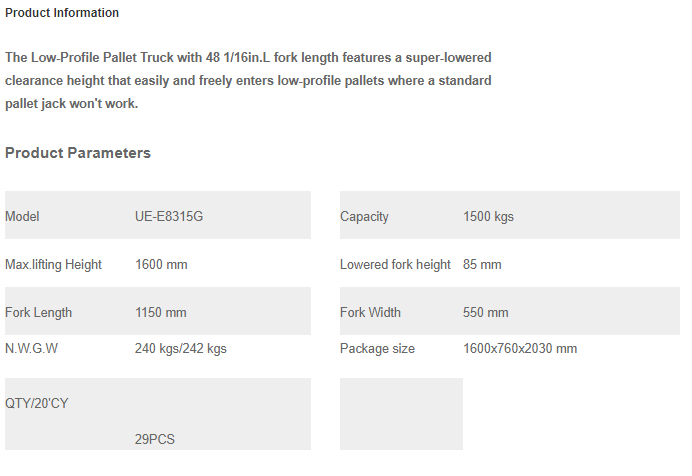
Task: Click the Max.lifting Height label
Action: click(53, 265)
